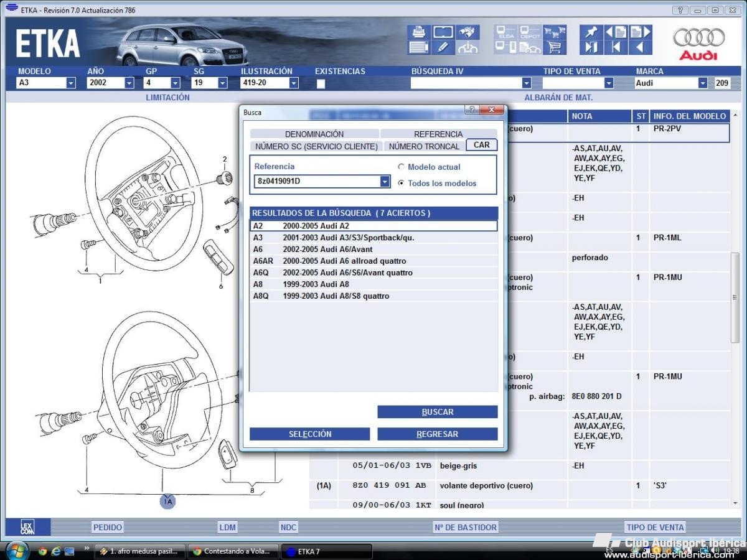747x560 pixels.
Task: Expand the Referencia combo box arrow
Action: point(385,181)
